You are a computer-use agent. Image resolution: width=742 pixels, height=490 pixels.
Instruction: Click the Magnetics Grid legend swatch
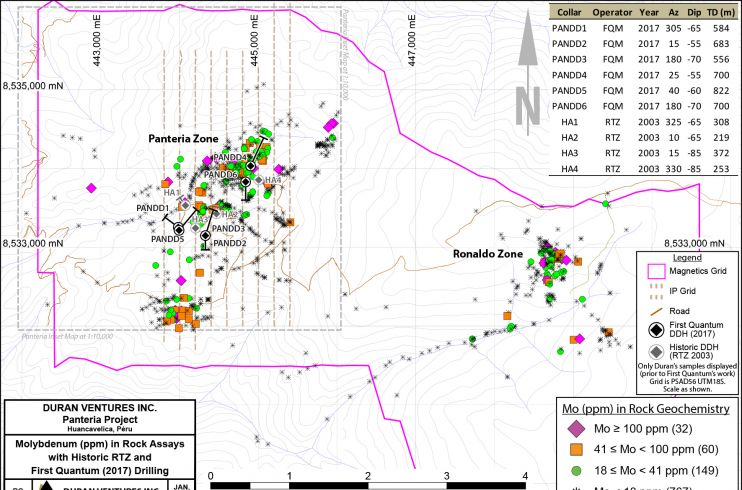tap(655, 272)
